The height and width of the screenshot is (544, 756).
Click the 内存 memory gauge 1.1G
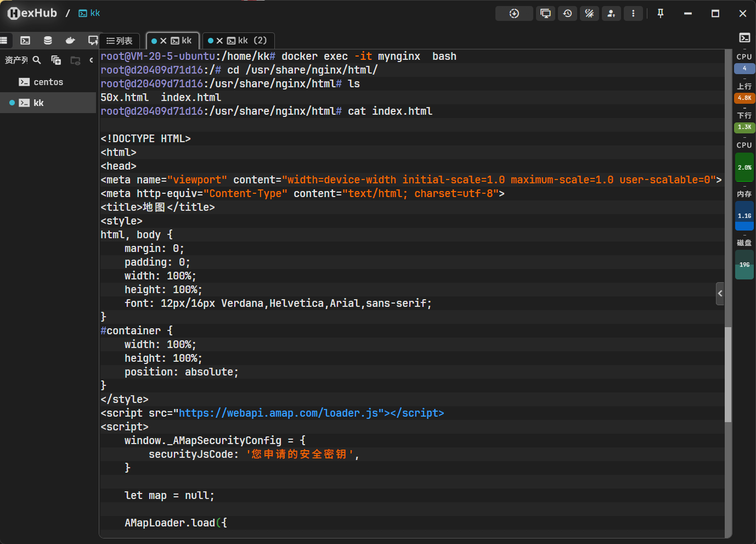(x=744, y=216)
